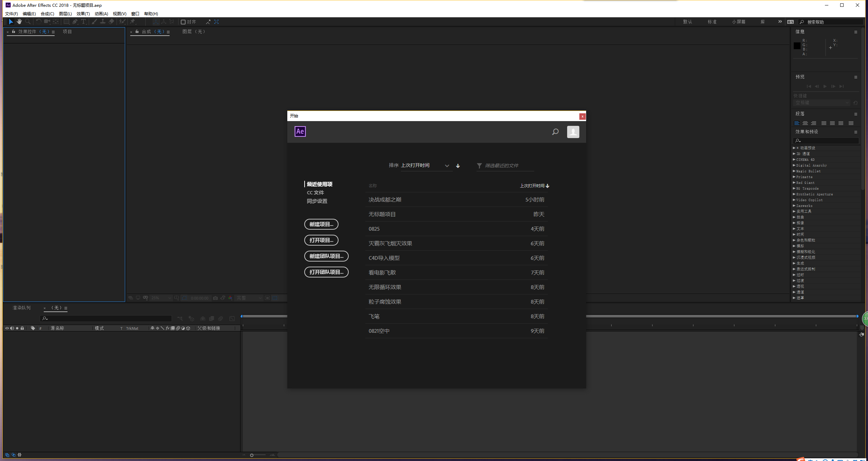Toggle left align in 段落 panel
This screenshot has height=461, width=868.
[797, 123]
